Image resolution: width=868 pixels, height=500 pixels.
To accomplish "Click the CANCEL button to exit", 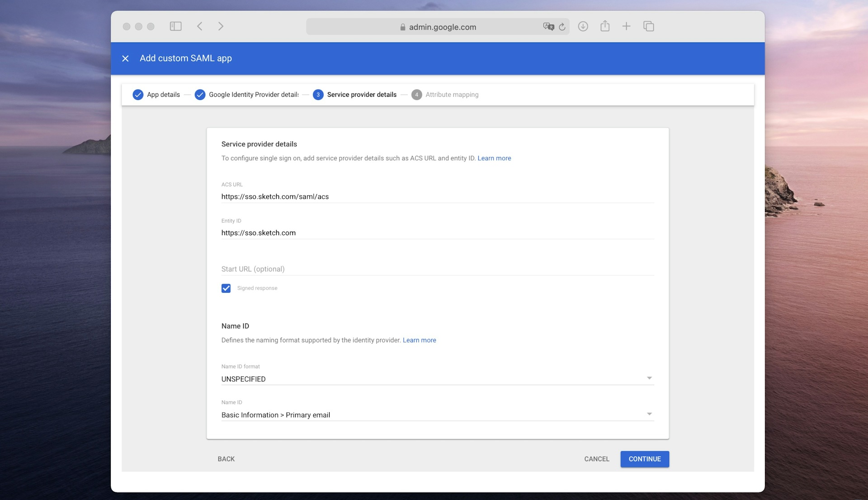I will [x=597, y=459].
